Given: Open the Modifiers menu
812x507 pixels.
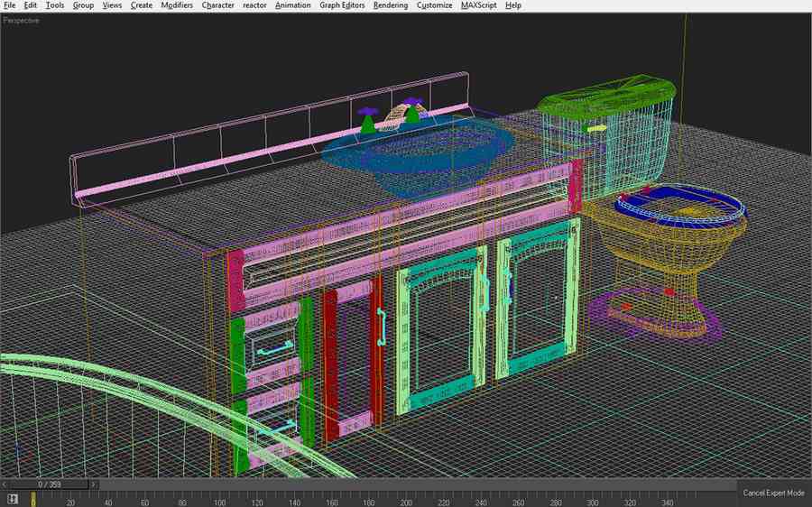Looking at the screenshot, I should (176, 5).
